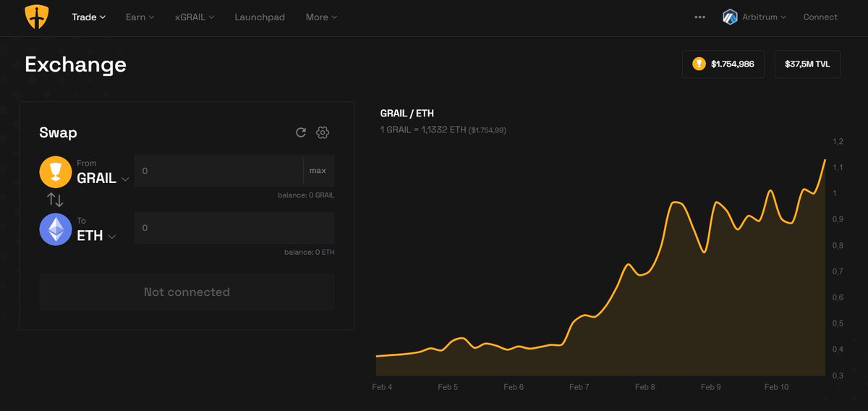Open the Trade menu
This screenshot has height=411, width=868.
click(89, 17)
